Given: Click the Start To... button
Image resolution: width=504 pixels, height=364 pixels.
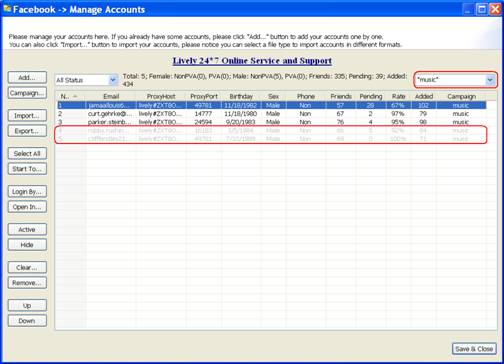Looking at the screenshot, I should pos(27,169).
